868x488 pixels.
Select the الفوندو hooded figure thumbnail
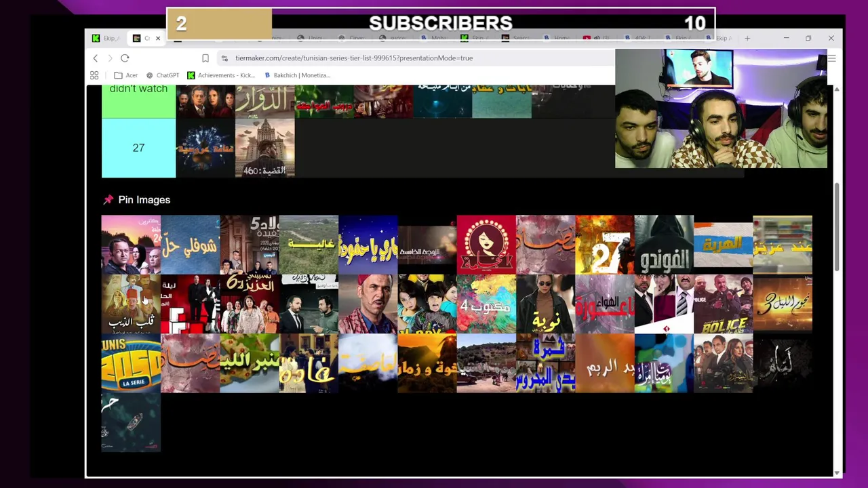[x=664, y=245]
